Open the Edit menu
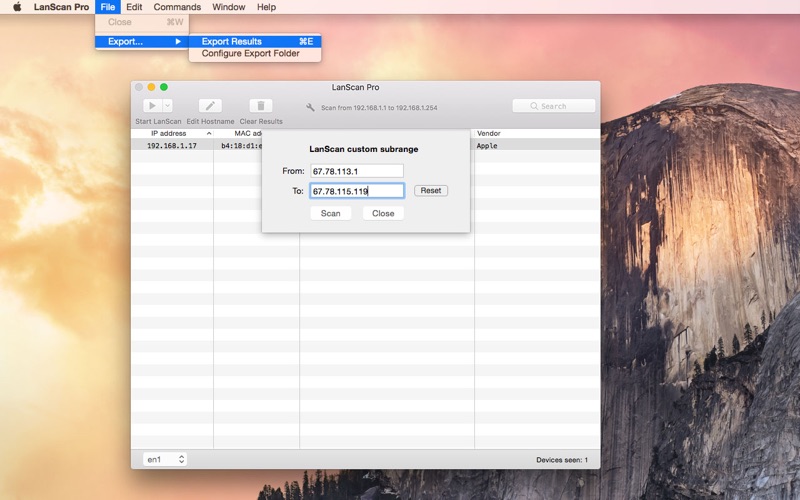Image resolution: width=800 pixels, height=500 pixels. [134, 7]
